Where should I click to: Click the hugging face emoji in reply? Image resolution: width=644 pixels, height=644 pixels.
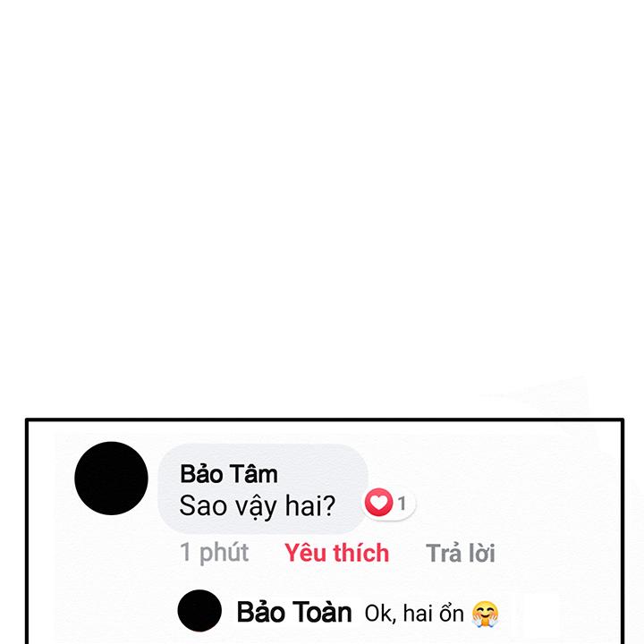(485, 614)
